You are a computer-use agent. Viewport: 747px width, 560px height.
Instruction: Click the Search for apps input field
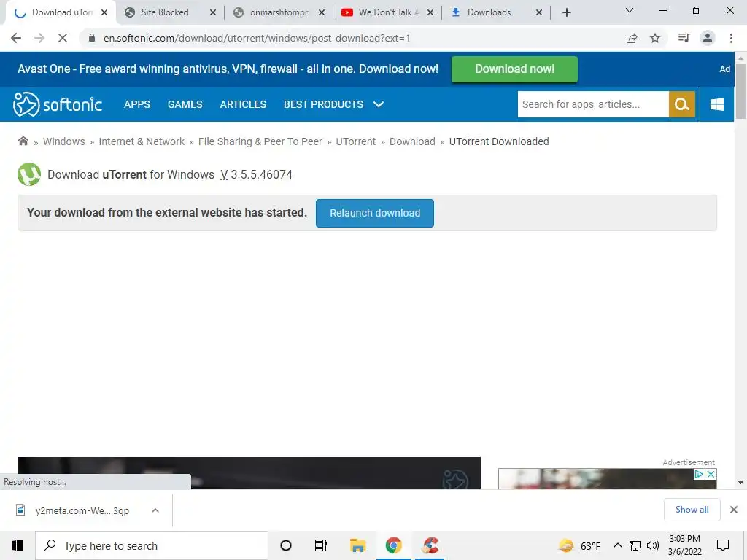tap(593, 104)
